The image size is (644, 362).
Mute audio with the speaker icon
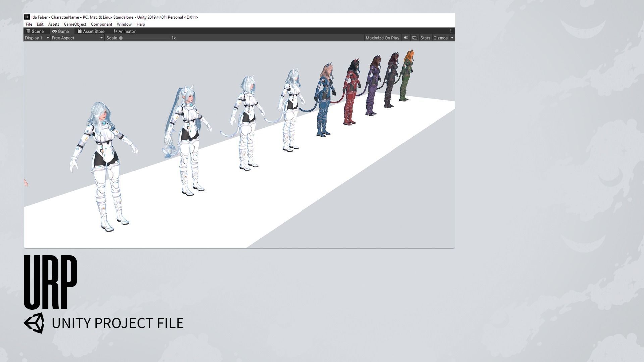coord(406,38)
